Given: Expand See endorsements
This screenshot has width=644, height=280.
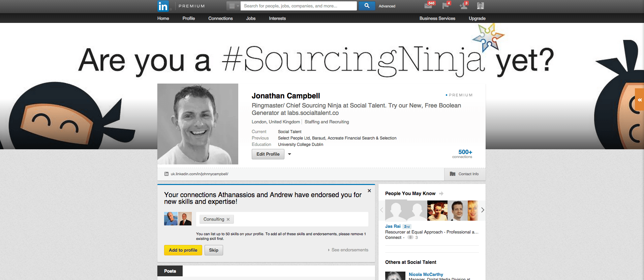Looking at the screenshot, I should [348, 250].
